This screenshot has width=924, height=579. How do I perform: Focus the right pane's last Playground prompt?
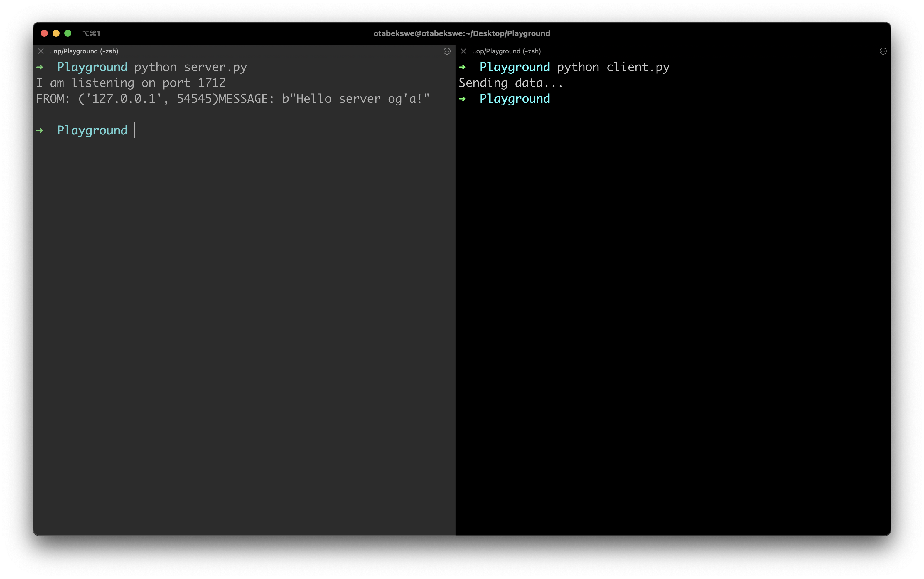tap(515, 99)
